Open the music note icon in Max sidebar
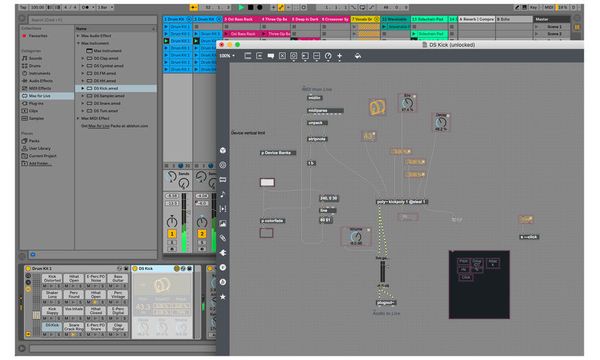600x360 pixels. [x=223, y=194]
